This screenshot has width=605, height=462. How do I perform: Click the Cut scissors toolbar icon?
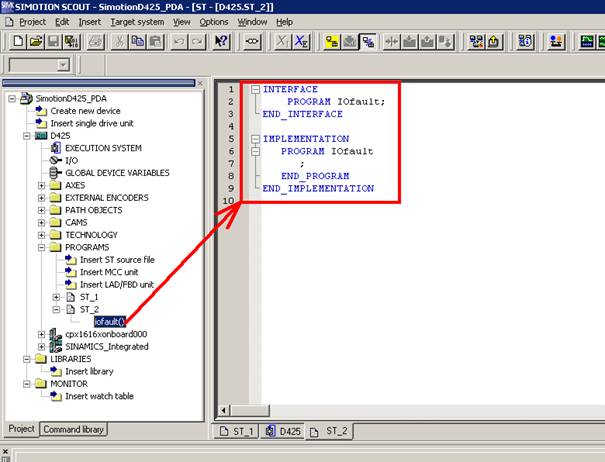tap(120, 41)
